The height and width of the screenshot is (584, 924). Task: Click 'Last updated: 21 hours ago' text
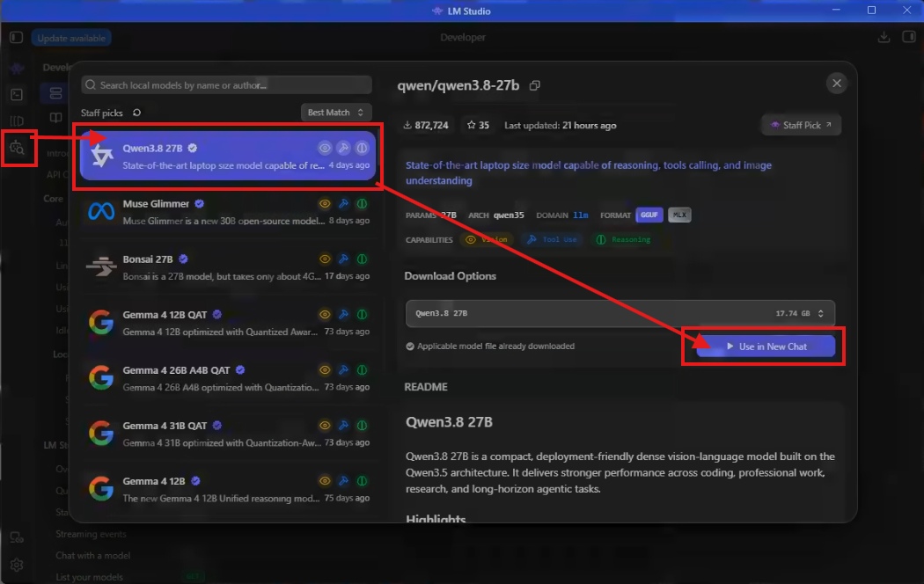click(560, 126)
